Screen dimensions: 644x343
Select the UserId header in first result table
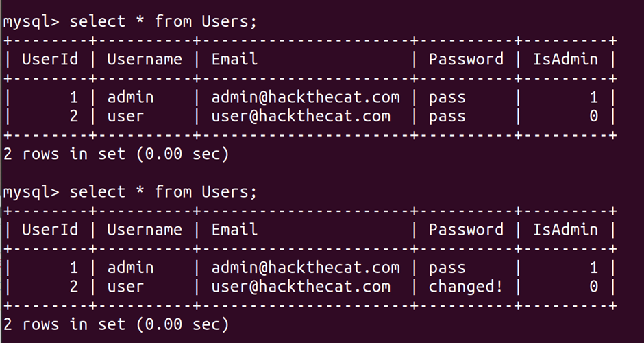50,59
